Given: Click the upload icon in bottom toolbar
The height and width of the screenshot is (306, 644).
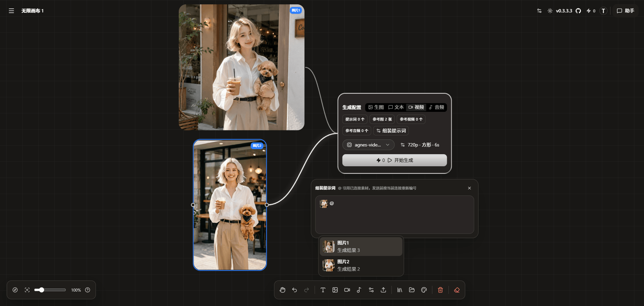Looking at the screenshot, I should click(383, 290).
